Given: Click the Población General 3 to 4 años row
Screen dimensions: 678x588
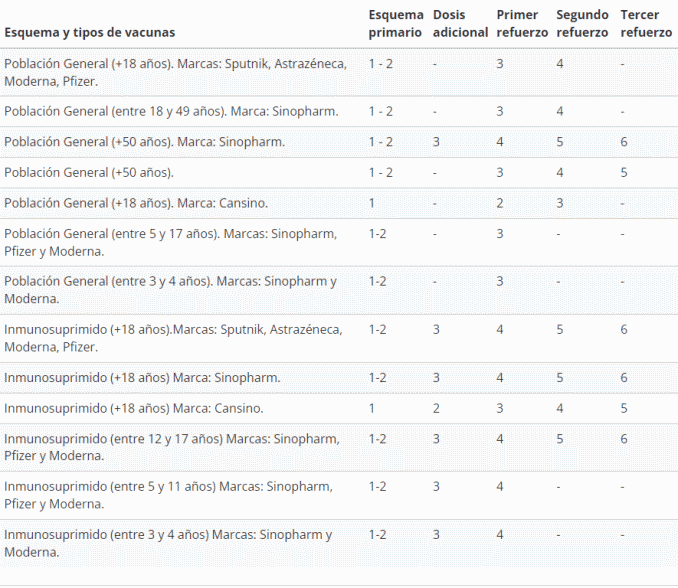Looking at the screenshot, I should pyautogui.click(x=170, y=290).
